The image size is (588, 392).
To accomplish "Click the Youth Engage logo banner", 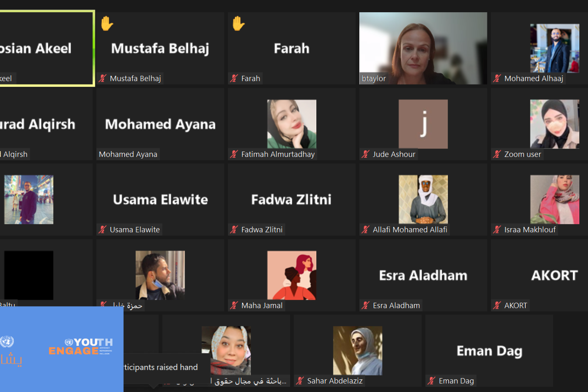I will click(x=61, y=349).
